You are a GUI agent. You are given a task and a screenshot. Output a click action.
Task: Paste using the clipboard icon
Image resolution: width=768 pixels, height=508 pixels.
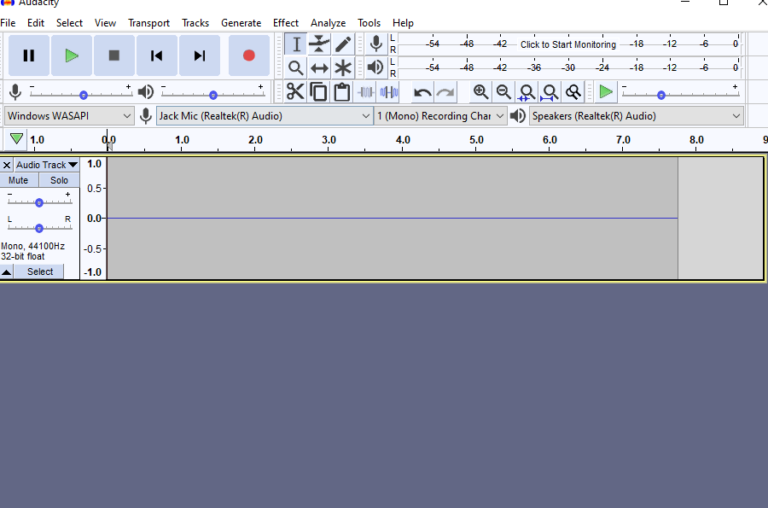coord(342,92)
